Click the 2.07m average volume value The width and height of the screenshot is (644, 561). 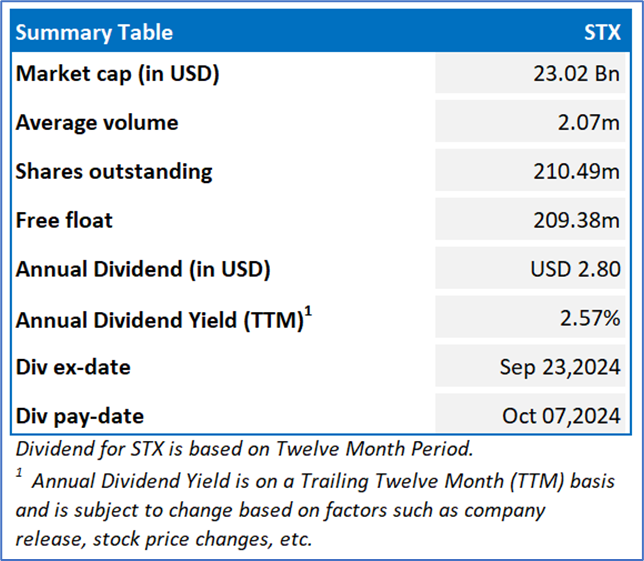(x=588, y=123)
